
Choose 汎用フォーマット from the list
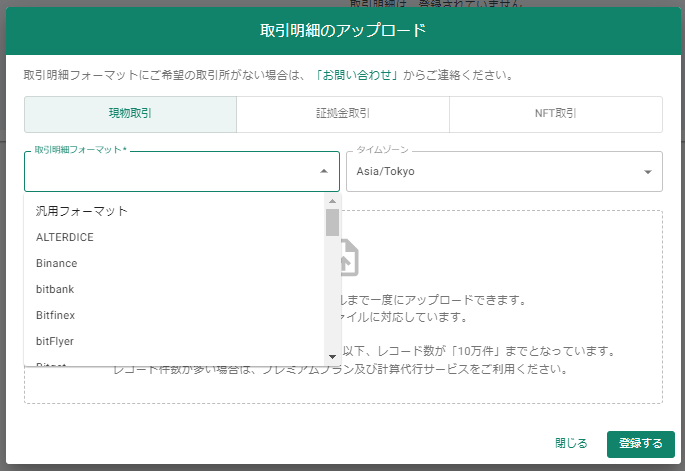pyautogui.click(x=175, y=211)
